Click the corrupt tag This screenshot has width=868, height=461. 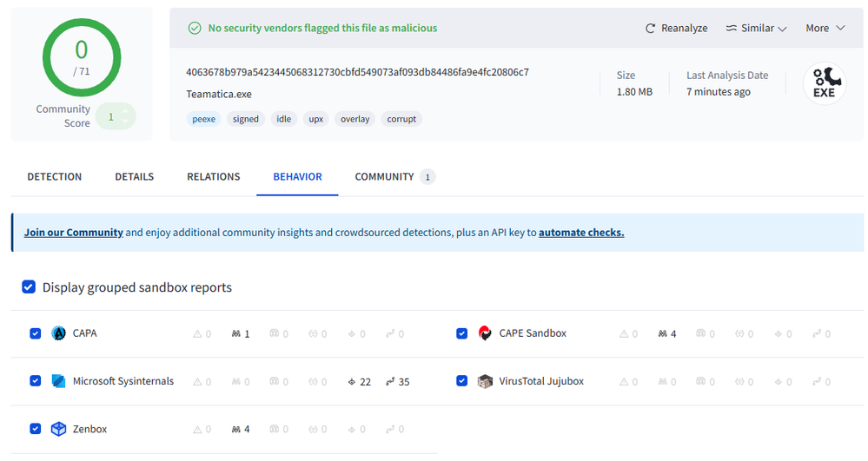click(x=401, y=119)
